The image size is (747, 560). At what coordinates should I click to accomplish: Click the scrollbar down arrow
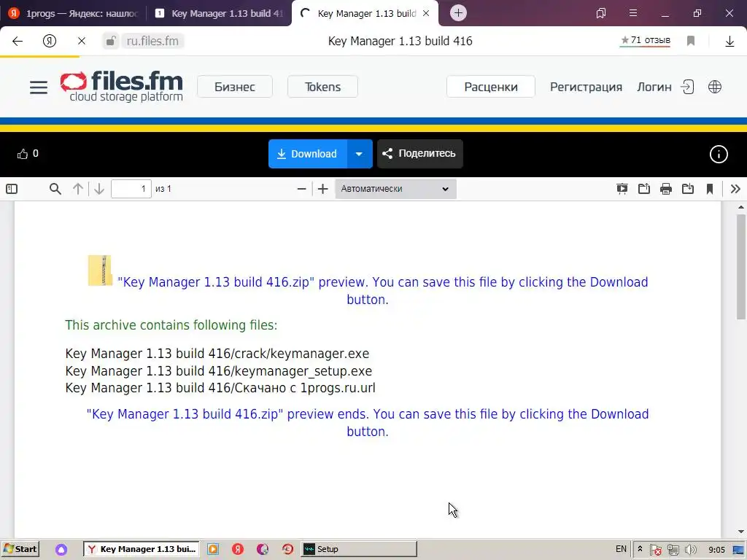point(741,532)
